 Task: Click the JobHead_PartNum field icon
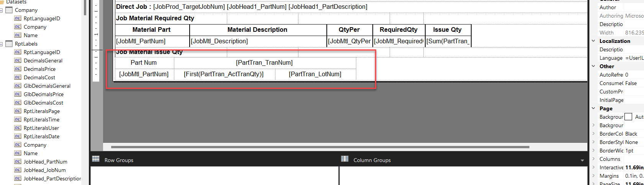18,162
